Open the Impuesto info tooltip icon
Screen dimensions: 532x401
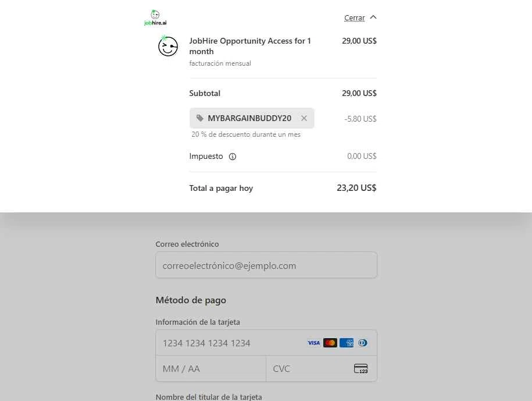tap(233, 157)
